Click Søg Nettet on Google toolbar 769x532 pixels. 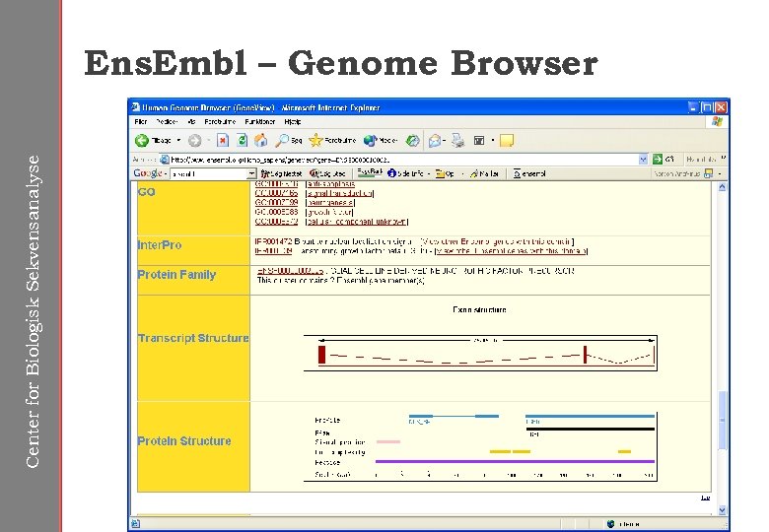281,173
